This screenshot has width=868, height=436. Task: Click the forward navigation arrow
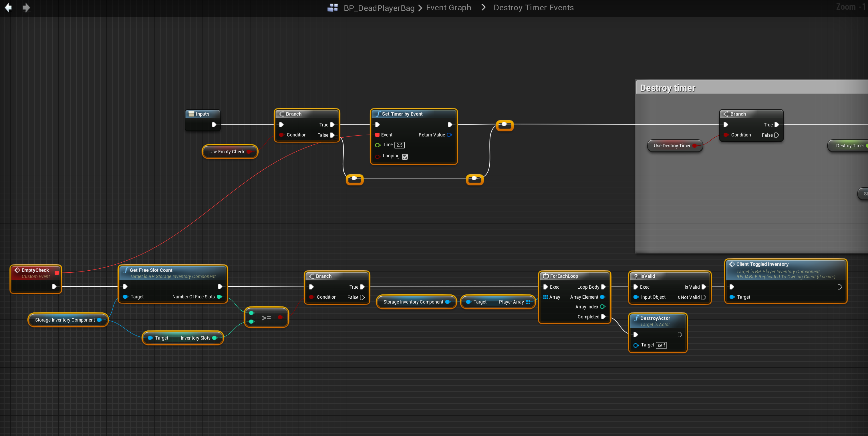26,7
